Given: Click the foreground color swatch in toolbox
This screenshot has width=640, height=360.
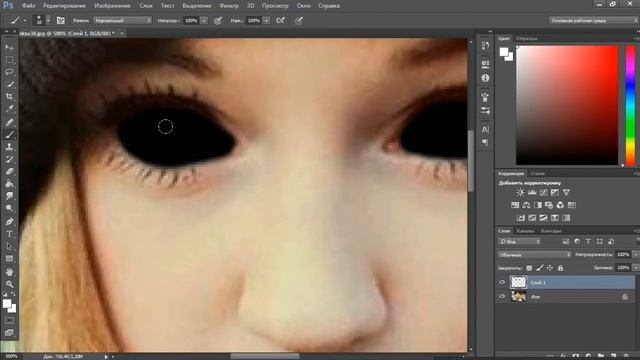Looking at the screenshot, I should click(x=7, y=304).
